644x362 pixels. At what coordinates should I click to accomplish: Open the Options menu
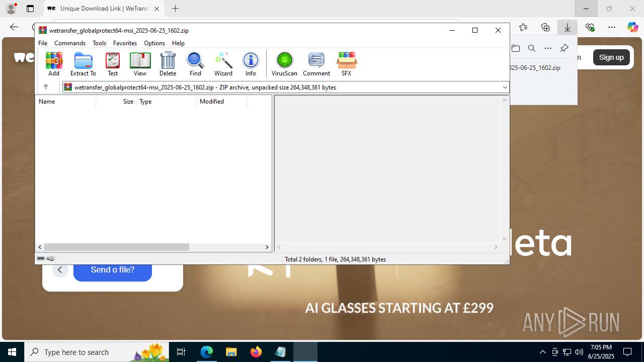154,43
